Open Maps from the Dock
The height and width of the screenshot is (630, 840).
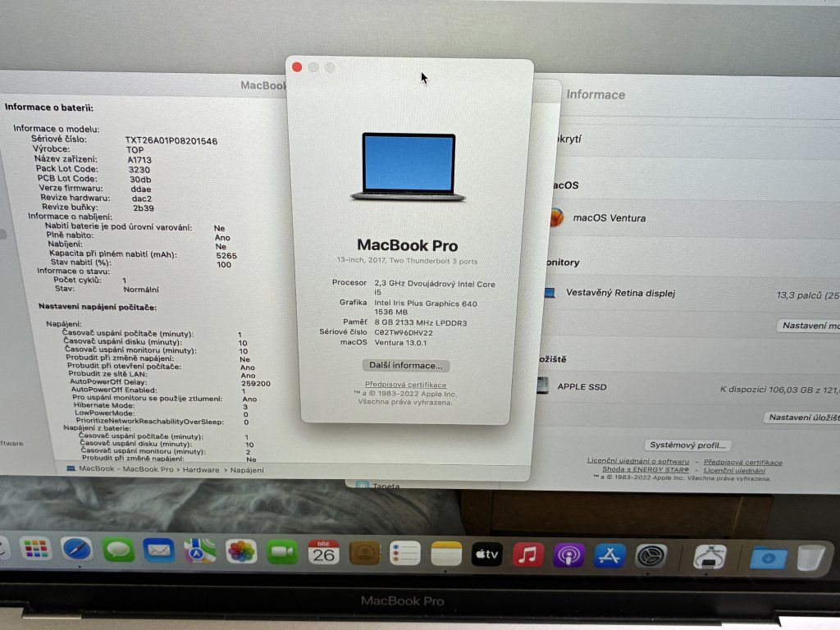pos(199,551)
